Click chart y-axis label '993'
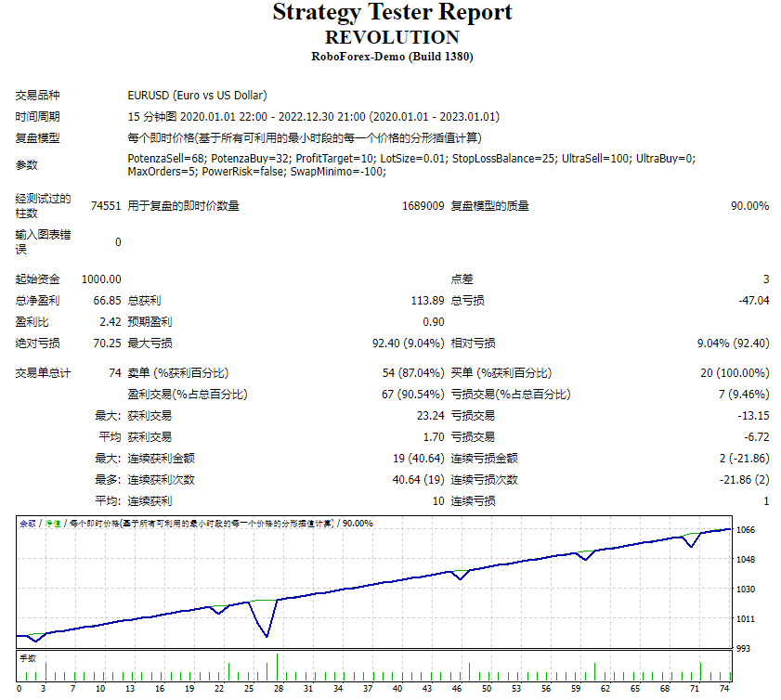 point(743,648)
